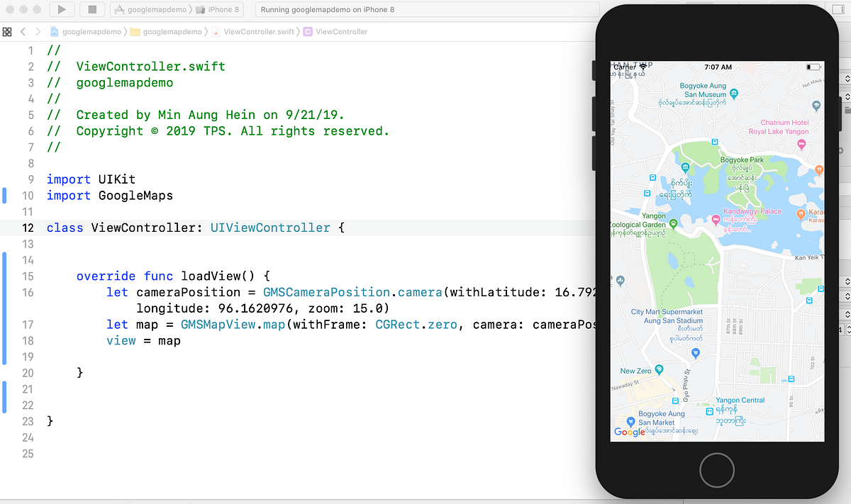Tap the 'Yangon Central' station label
Screen dimensions: 851x504
coord(740,401)
